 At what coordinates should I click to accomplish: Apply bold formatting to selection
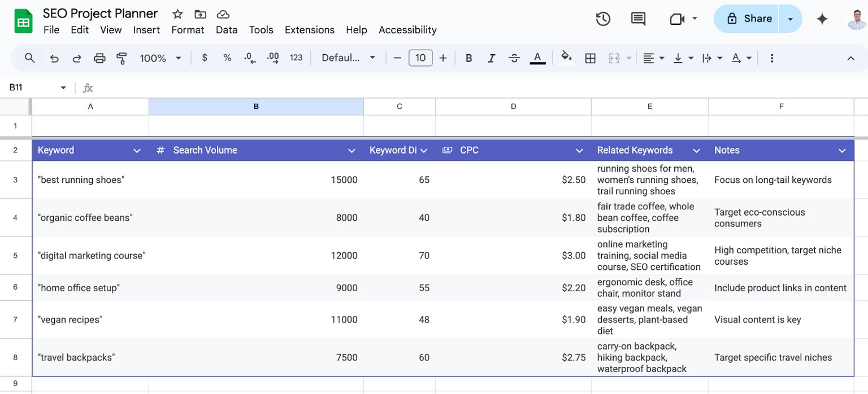pyautogui.click(x=468, y=58)
